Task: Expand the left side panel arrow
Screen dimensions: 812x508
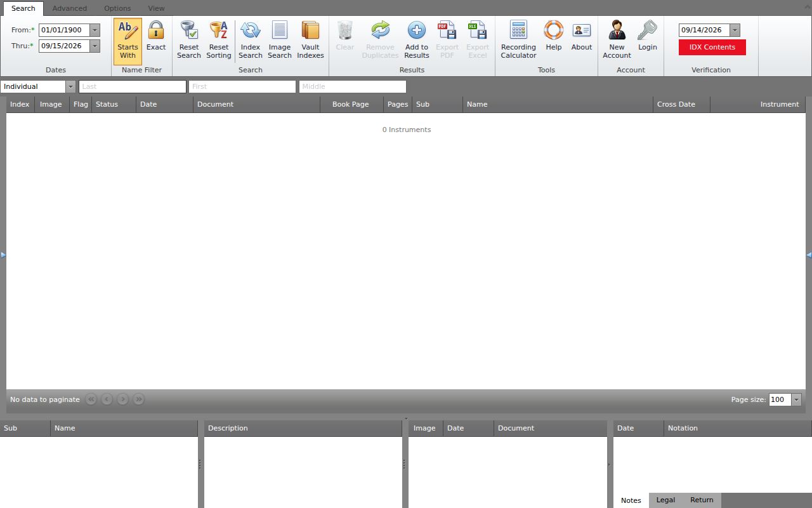Action: pyautogui.click(x=3, y=255)
